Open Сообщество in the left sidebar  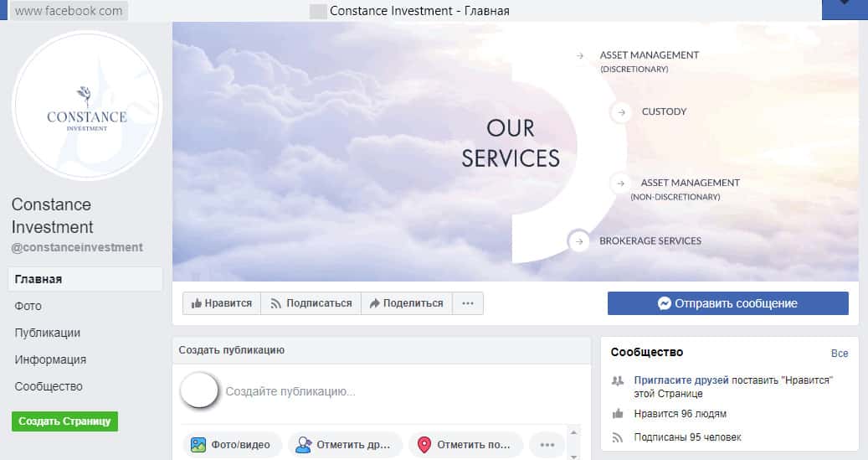click(49, 386)
